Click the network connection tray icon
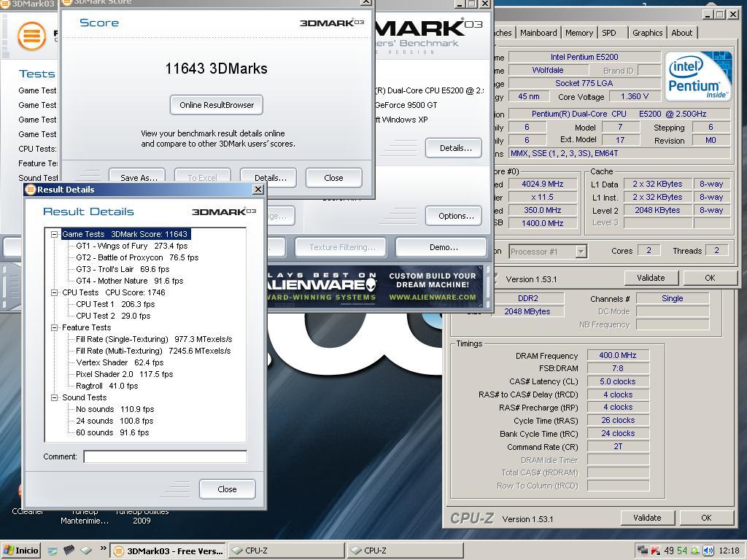Image resolution: width=747 pixels, height=560 pixels. (642, 551)
